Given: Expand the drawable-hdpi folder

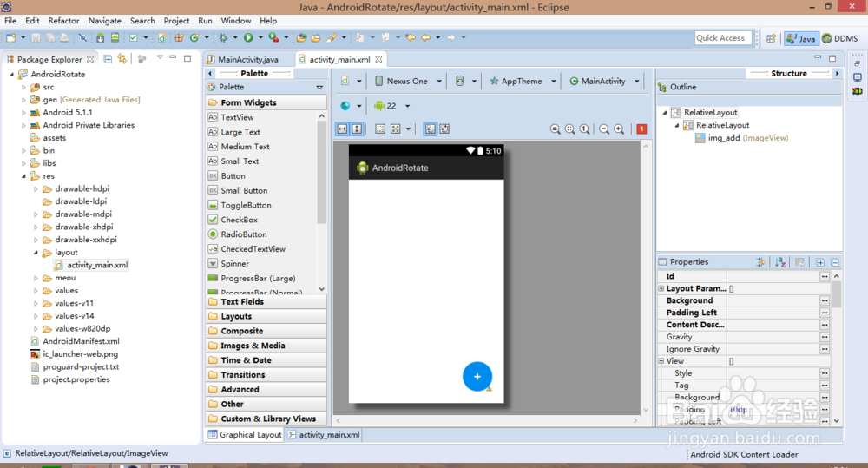Looking at the screenshot, I should (36, 189).
